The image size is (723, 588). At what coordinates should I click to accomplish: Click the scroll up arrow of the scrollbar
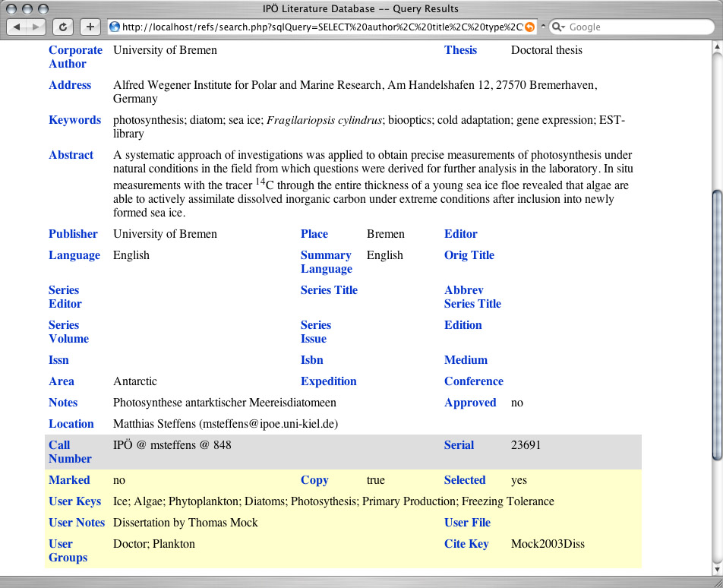[x=718, y=46]
